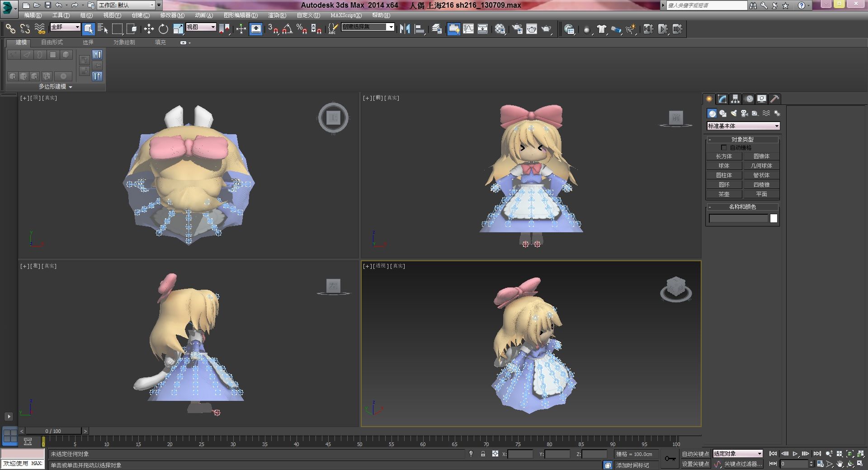
Task: Open the Modify command panel tab
Action: pyautogui.click(x=722, y=99)
